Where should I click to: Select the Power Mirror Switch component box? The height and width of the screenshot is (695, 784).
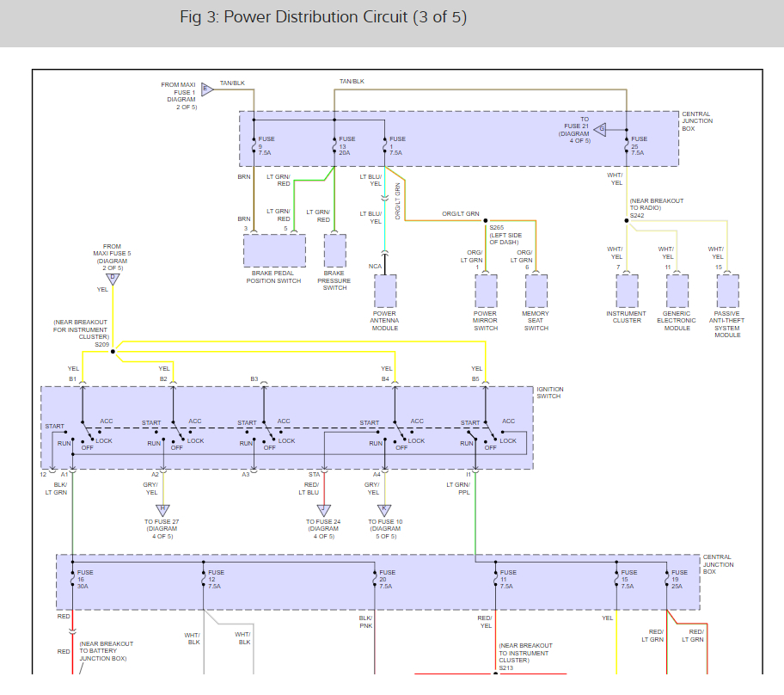tap(486, 291)
